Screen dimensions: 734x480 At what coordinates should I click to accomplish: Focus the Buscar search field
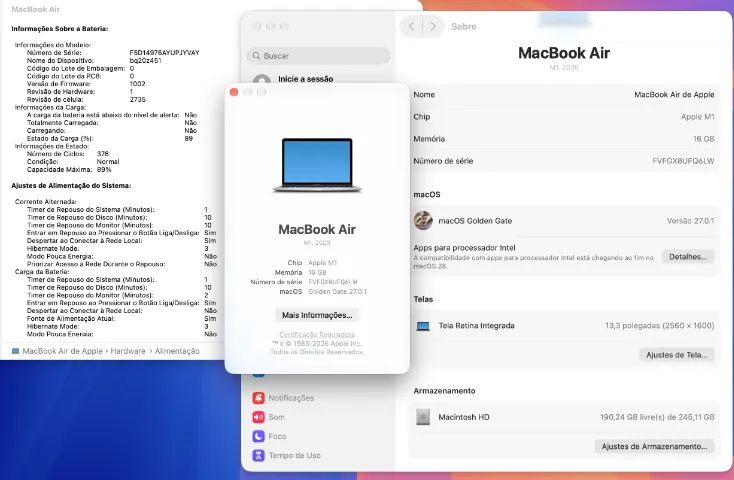click(318, 56)
